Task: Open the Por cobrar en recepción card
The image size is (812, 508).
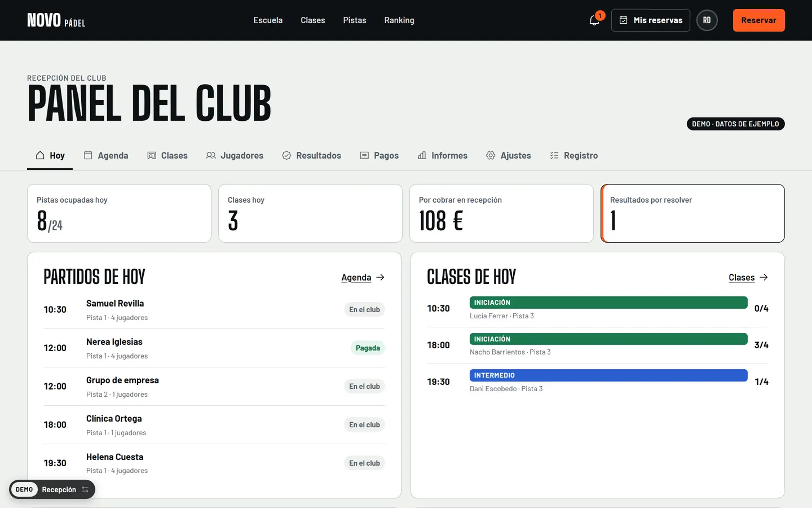Action: pos(501,213)
